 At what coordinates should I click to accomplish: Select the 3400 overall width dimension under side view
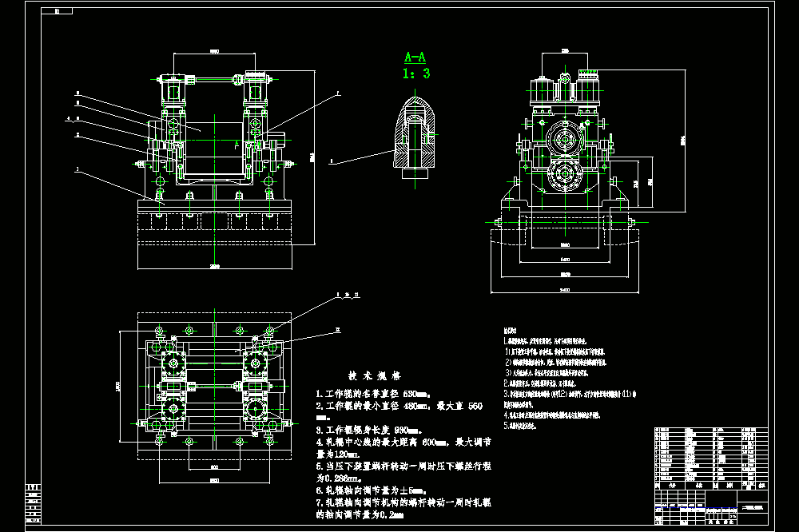coord(565,290)
